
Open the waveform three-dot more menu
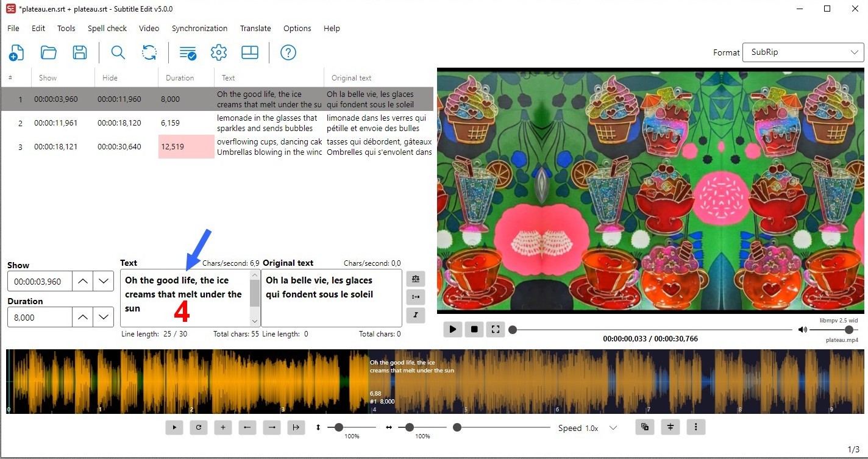[x=696, y=427]
